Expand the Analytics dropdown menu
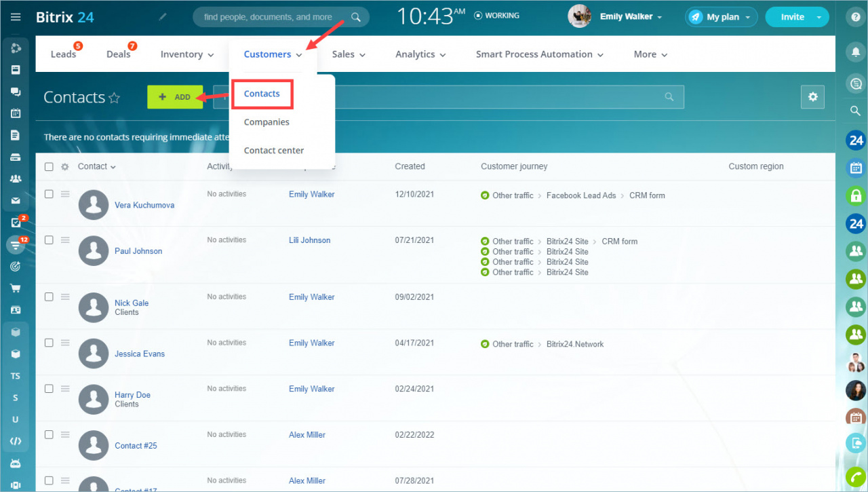Image resolution: width=868 pixels, height=492 pixels. 420,54
